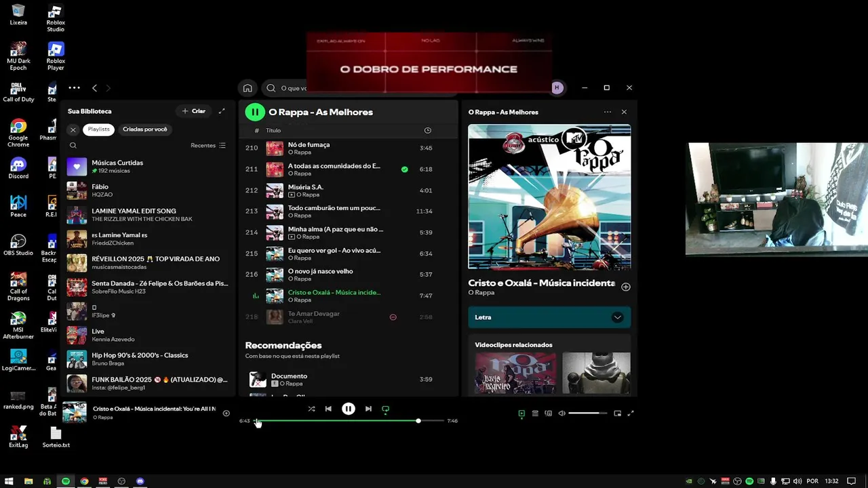Open connect to a device icon

click(x=549, y=413)
